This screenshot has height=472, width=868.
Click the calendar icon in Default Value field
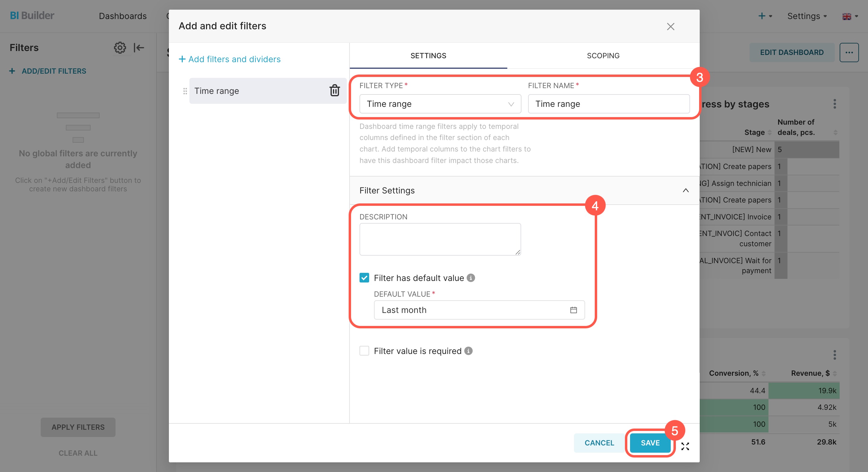click(x=573, y=310)
